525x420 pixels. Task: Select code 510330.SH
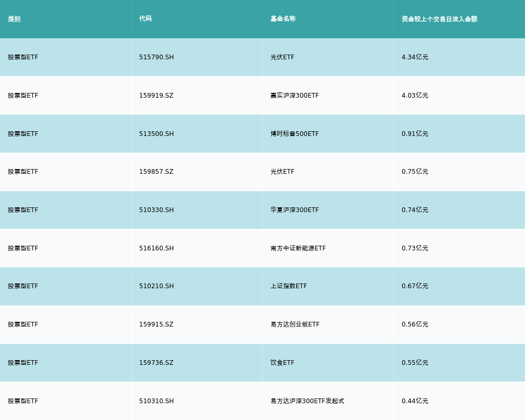click(x=156, y=210)
